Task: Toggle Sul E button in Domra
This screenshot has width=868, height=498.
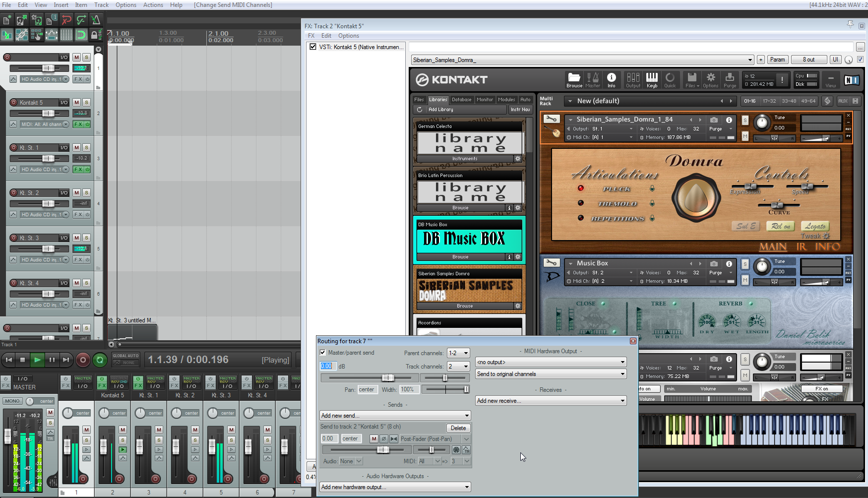Action: point(746,226)
